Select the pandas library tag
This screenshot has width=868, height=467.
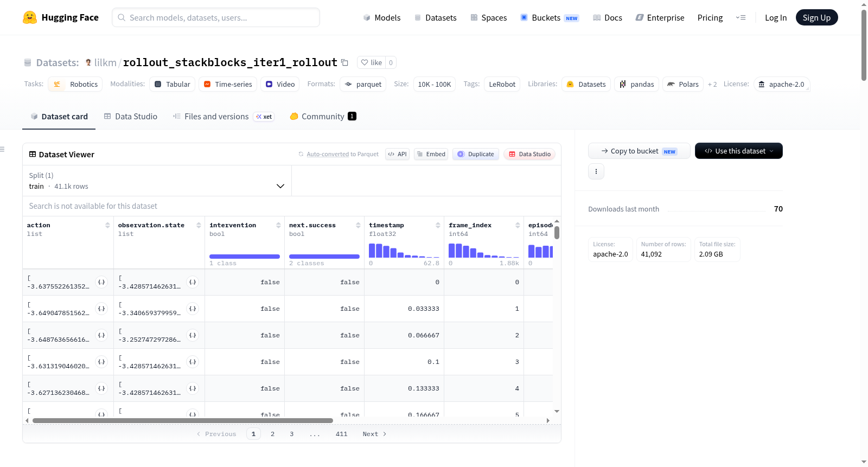pyautogui.click(x=637, y=84)
